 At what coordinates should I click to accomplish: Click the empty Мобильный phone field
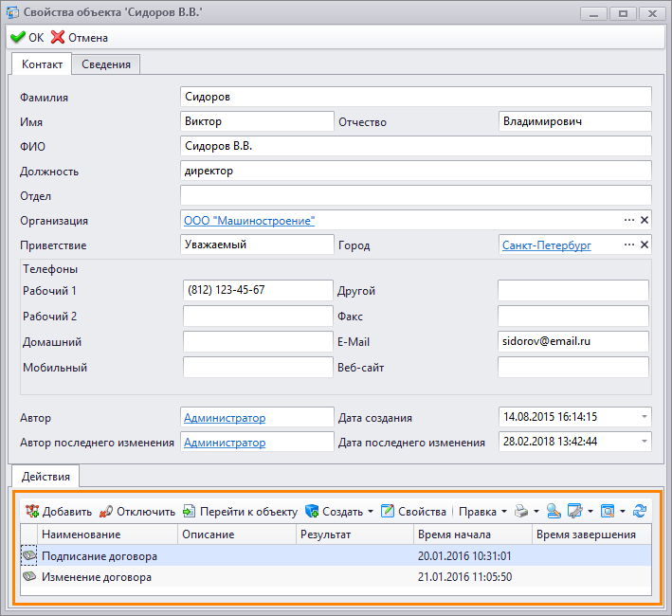coord(258,368)
